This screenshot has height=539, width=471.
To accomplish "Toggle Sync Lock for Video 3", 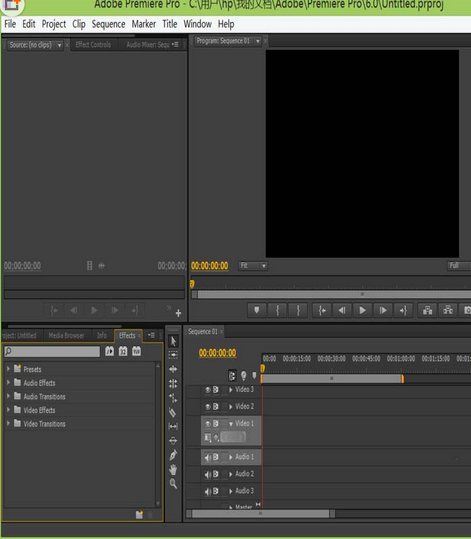I will click(216, 389).
